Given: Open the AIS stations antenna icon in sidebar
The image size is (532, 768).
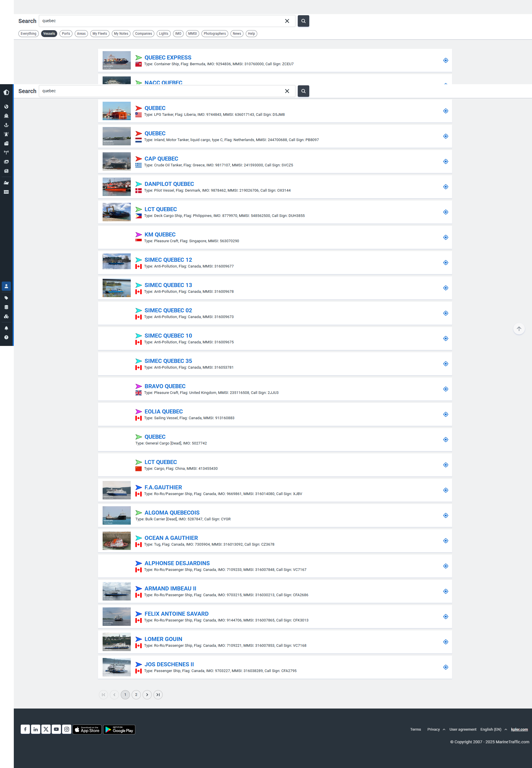Looking at the screenshot, I should coord(6,153).
